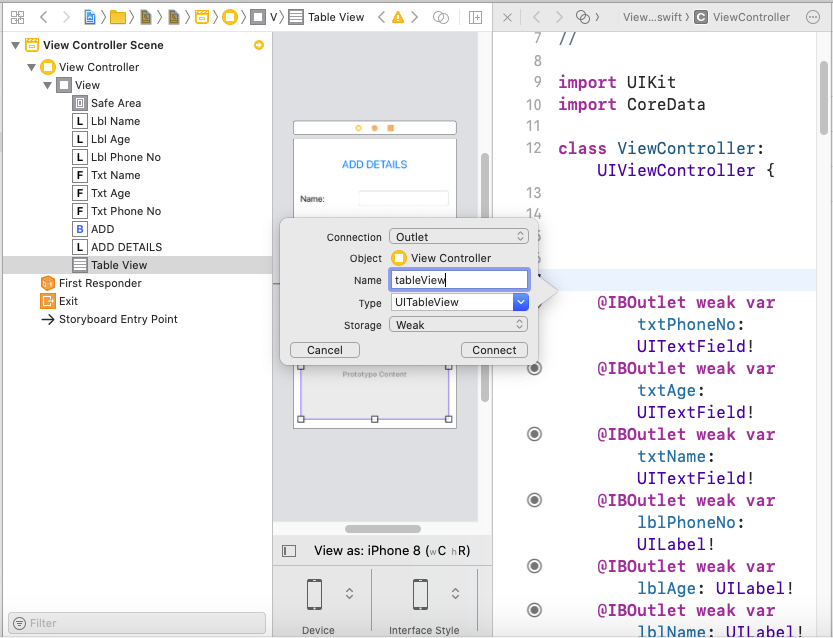
Task: Click the Connect button
Action: pyautogui.click(x=494, y=350)
